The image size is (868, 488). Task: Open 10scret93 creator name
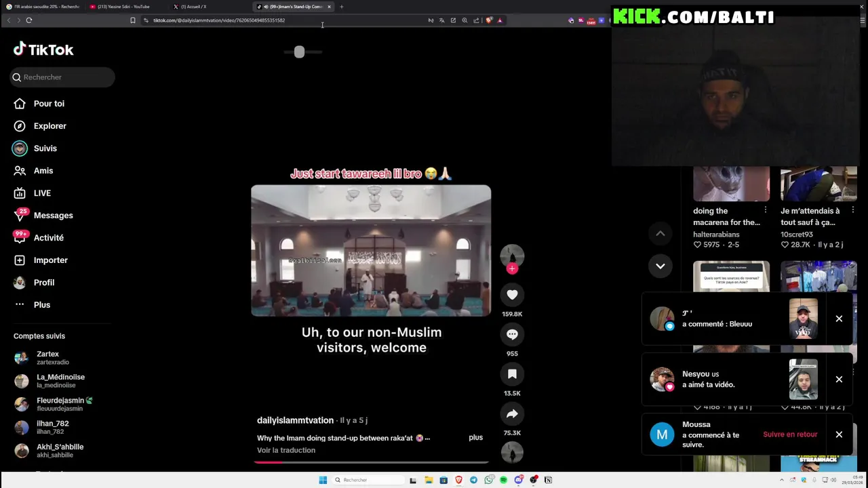click(797, 235)
